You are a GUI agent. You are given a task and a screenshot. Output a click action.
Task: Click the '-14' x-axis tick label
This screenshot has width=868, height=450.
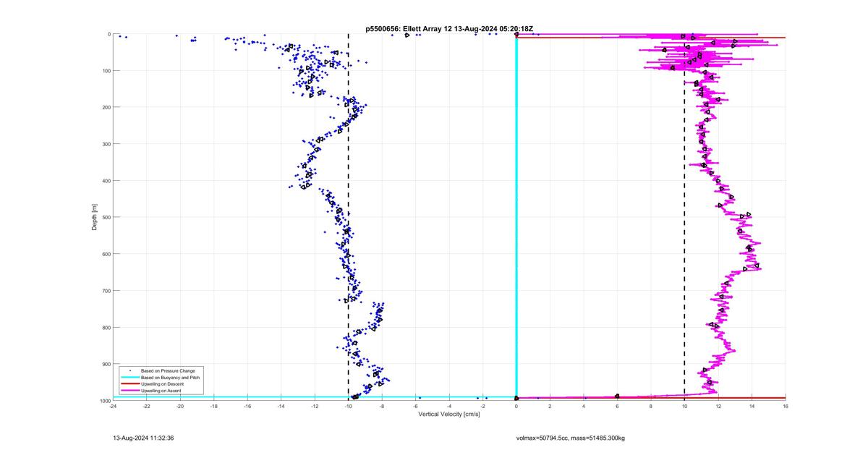click(281, 406)
